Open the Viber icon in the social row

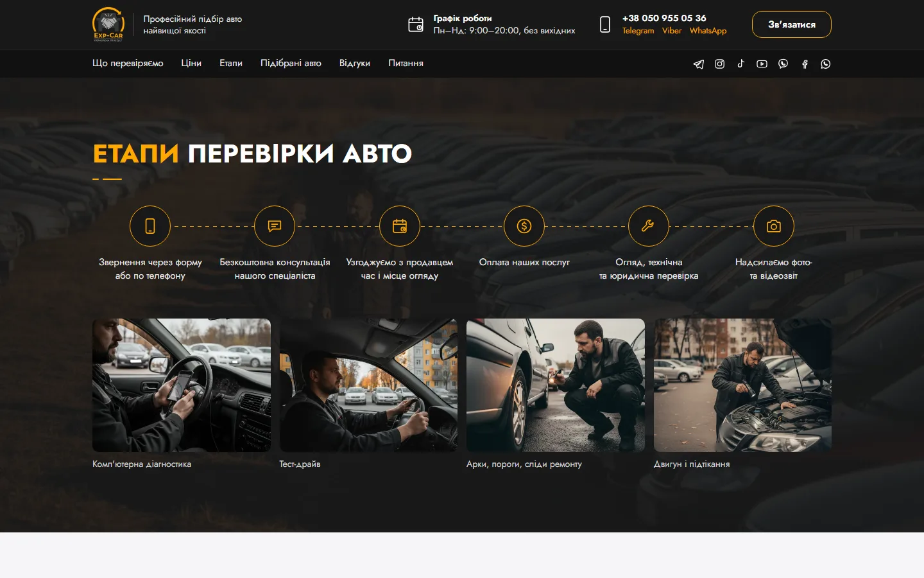783,64
